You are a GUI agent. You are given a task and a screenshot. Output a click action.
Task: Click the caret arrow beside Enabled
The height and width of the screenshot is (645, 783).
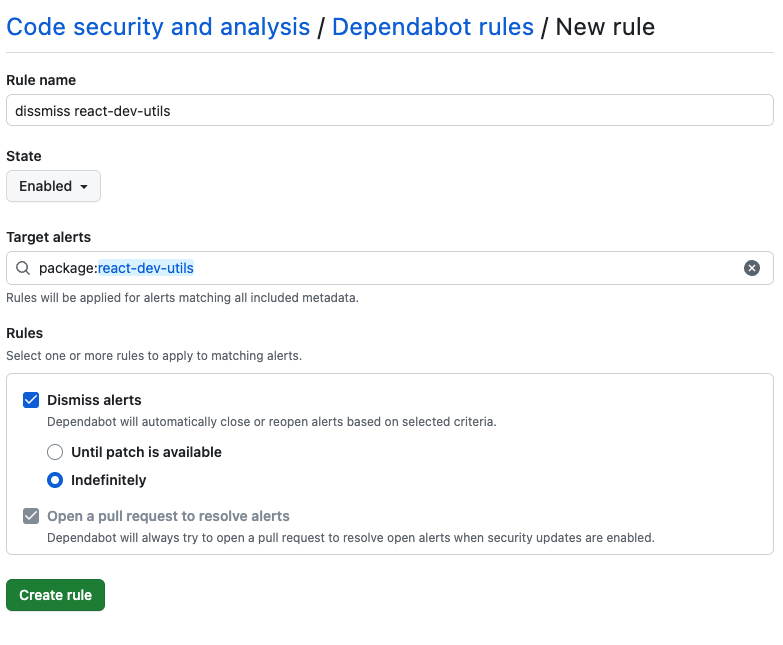point(84,187)
